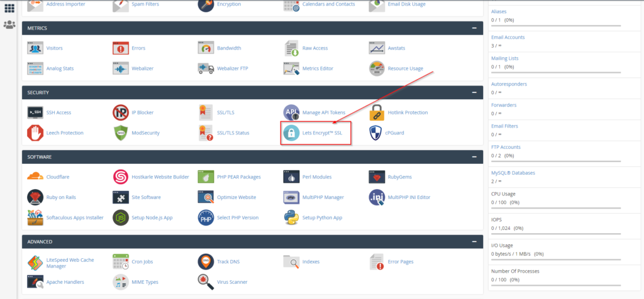Open User Manager in left sidebar
The image size is (644, 299).
coord(9,25)
